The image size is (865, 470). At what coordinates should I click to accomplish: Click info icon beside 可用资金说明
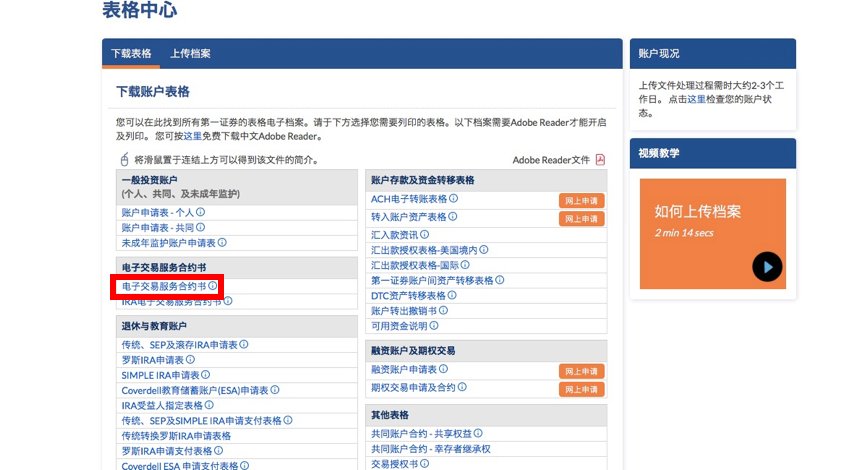pyautogui.click(x=433, y=325)
